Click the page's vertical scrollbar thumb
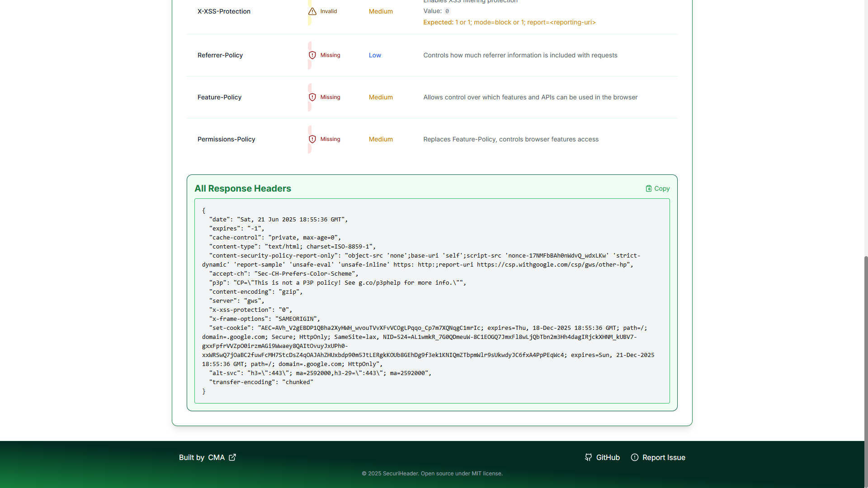Screen dimensions: 868x488 [x=866, y=371]
